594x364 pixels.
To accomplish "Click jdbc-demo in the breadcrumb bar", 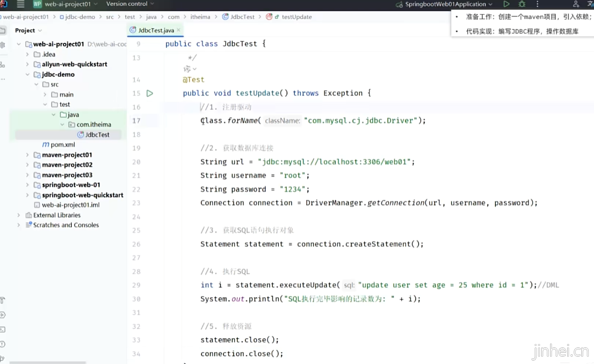I will [81, 17].
